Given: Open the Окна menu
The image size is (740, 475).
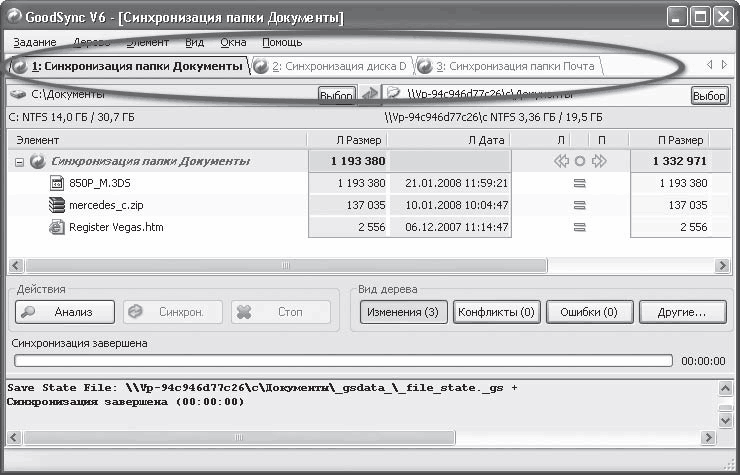Looking at the screenshot, I should (233, 42).
